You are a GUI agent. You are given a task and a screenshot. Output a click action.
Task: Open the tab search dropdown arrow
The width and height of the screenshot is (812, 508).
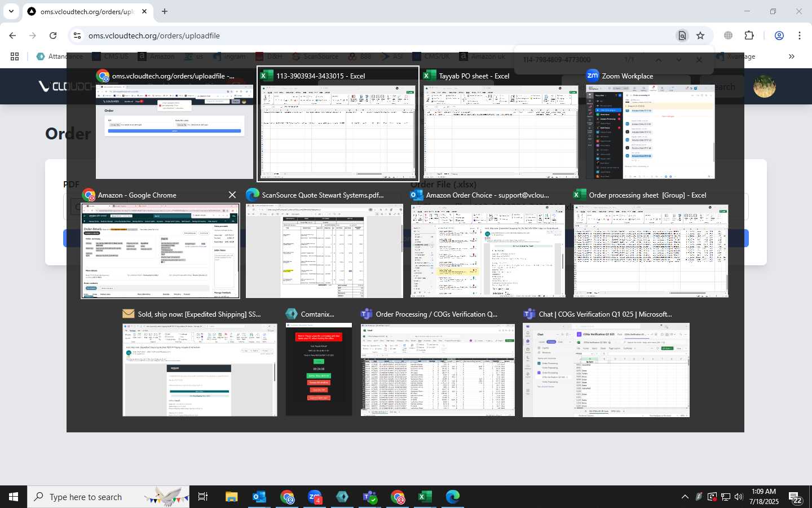(11, 11)
